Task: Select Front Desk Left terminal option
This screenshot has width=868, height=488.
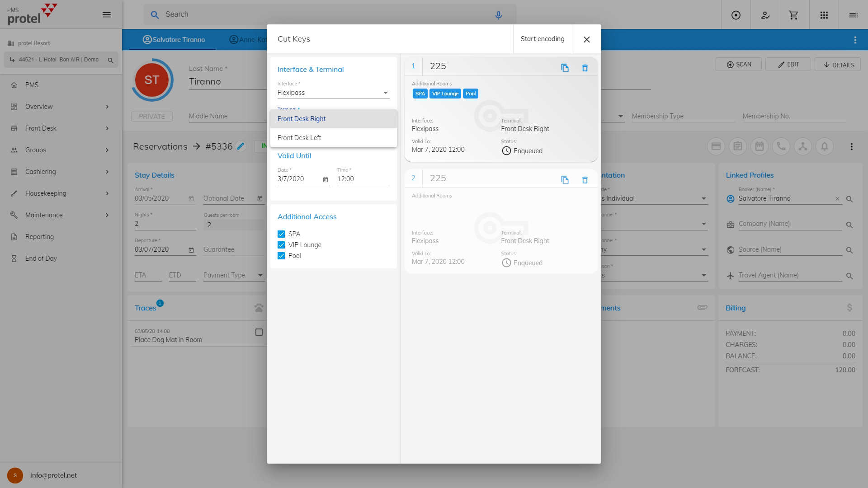Action: click(x=299, y=138)
